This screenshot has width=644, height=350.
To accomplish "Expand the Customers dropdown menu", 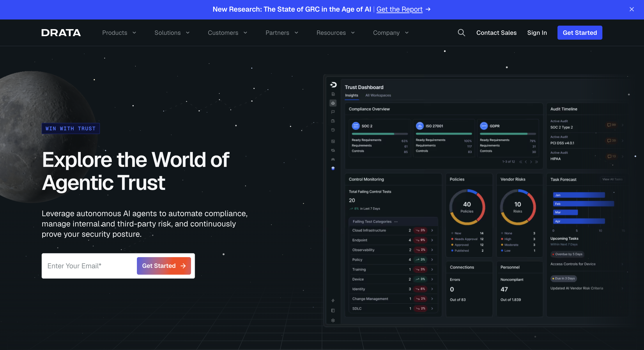I will pyautogui.click(x=228, y=33).
